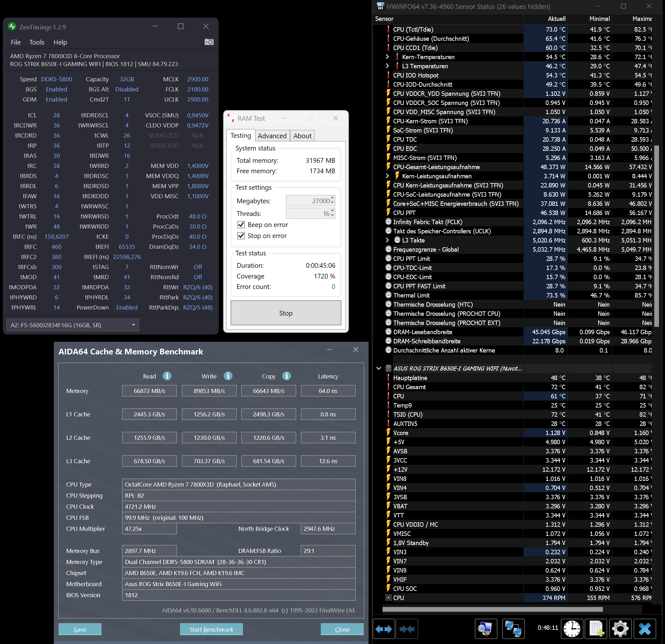Open ZenTimings File menu
Image resolution: width=665 pixels, height=644 pixels.
coord(16,42)
